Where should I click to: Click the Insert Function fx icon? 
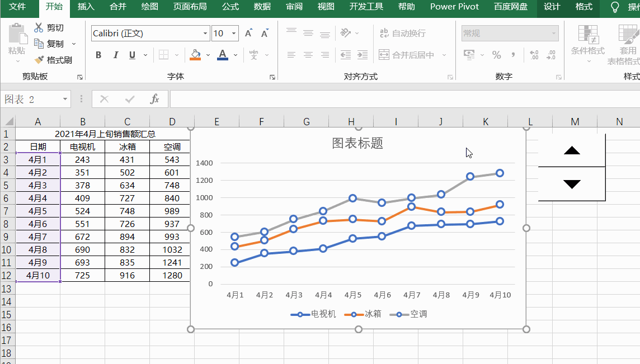(155, 99)
